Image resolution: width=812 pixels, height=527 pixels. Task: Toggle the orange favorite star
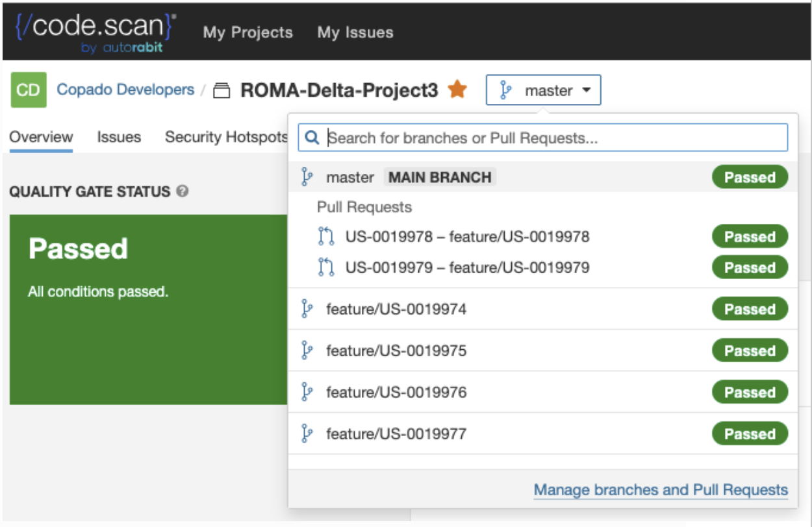tap(457, 90)
